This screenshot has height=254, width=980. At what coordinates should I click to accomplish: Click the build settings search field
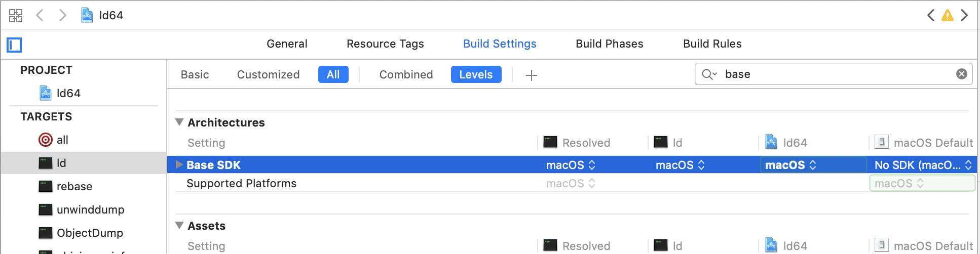tap(836, 74)
